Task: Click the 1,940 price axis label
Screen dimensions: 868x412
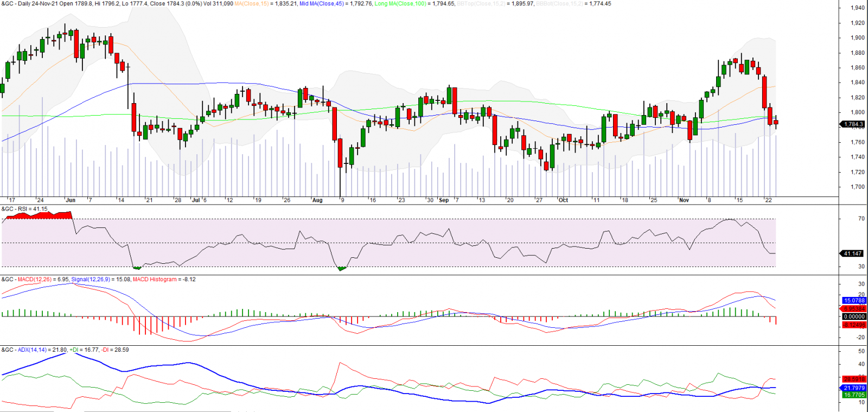Action: tap(858, 8)
